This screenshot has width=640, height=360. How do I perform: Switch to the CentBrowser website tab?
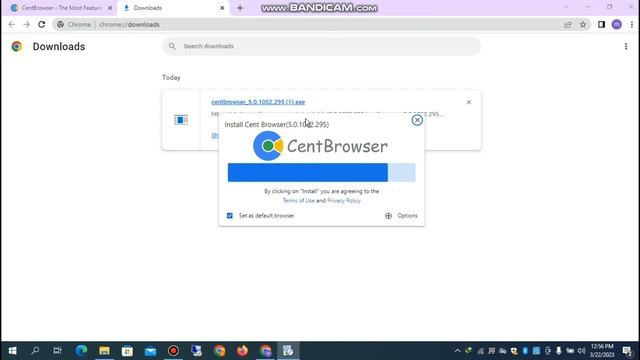pos(61,8)
